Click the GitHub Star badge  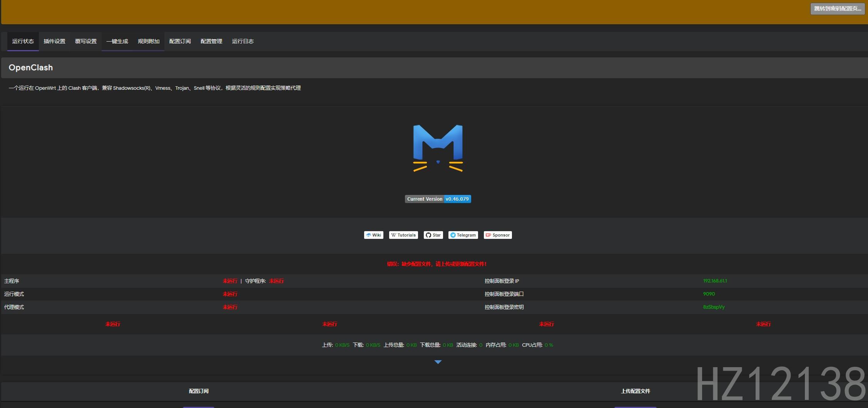433,235
